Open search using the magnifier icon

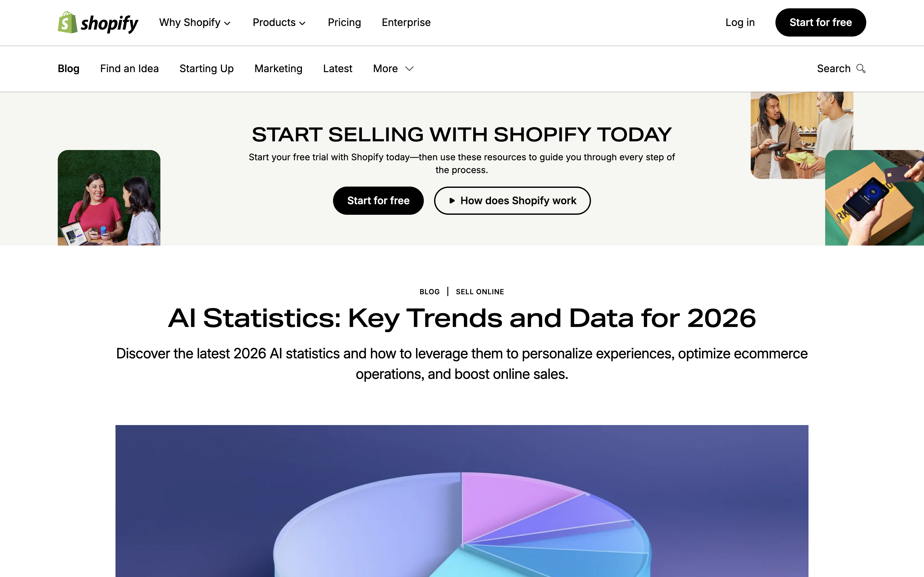click(x=861, y=69)
